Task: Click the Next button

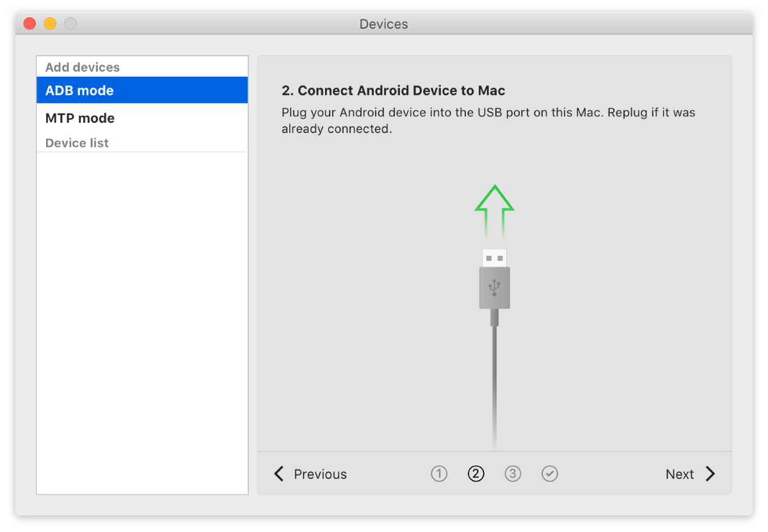Action: [x=691, y=474]
